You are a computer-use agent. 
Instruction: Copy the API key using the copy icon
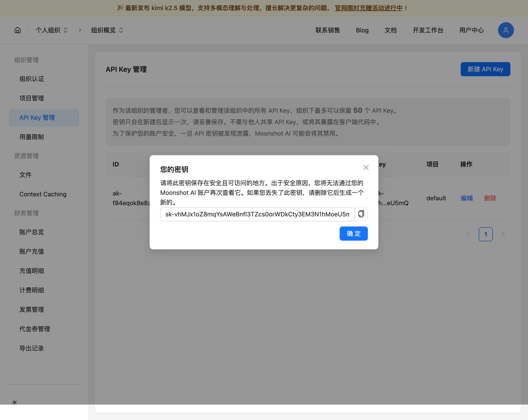point(361,214)
